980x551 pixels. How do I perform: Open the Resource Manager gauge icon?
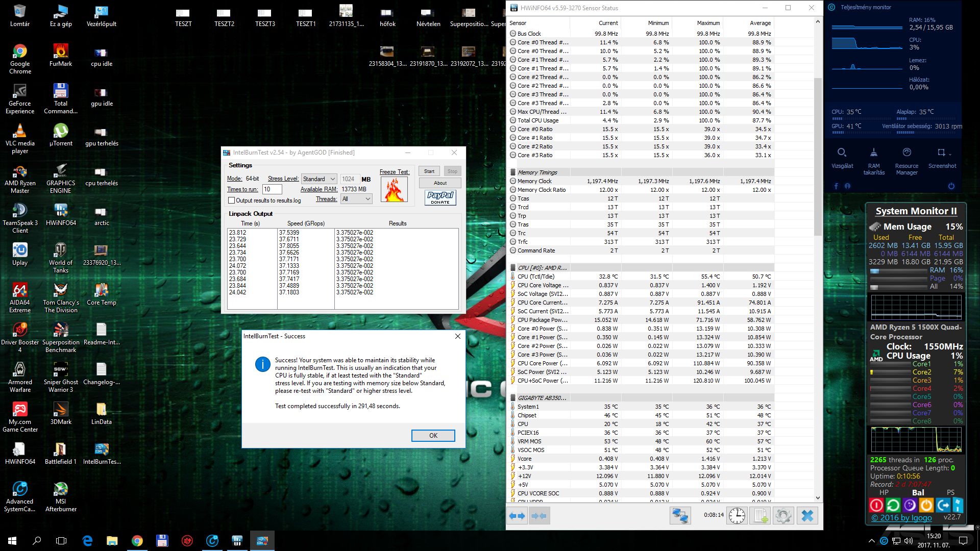tap(906, 153)
